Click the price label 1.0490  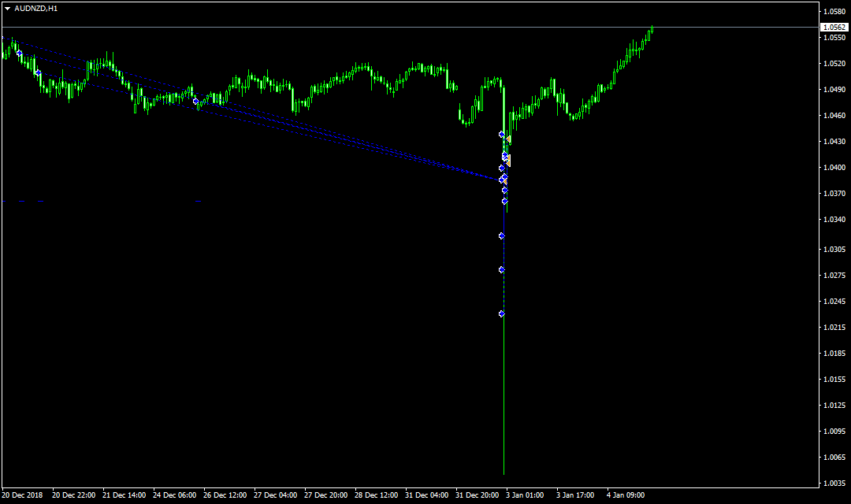(x=834, y=90)
